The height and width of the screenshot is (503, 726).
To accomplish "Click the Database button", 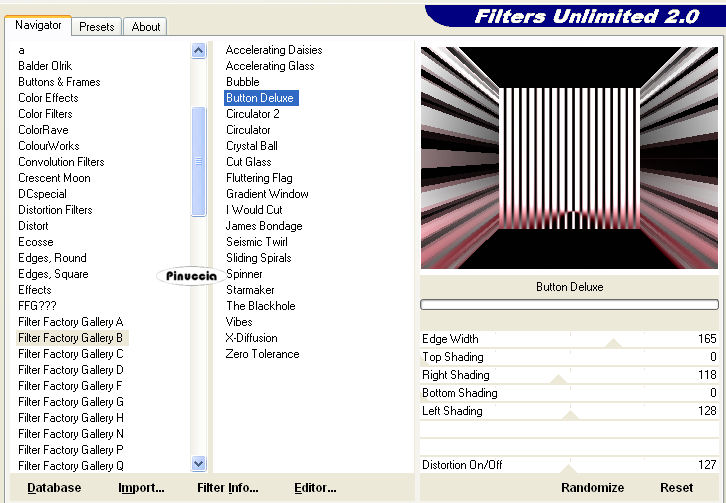I will click(54, 488).
